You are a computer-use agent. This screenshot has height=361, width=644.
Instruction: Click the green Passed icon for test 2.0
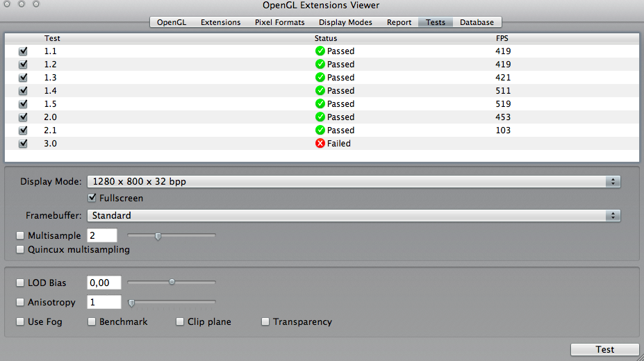(320, 117)
